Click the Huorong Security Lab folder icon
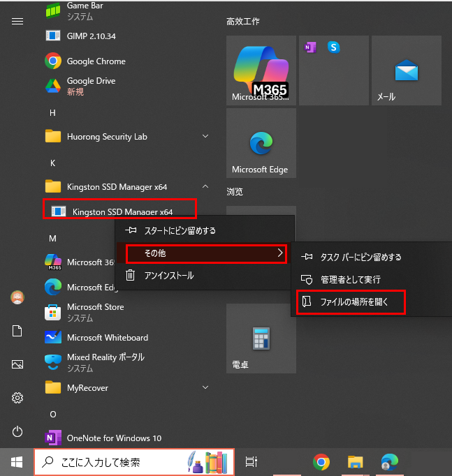The image size is (452, 476). click(x=53, y=136)
